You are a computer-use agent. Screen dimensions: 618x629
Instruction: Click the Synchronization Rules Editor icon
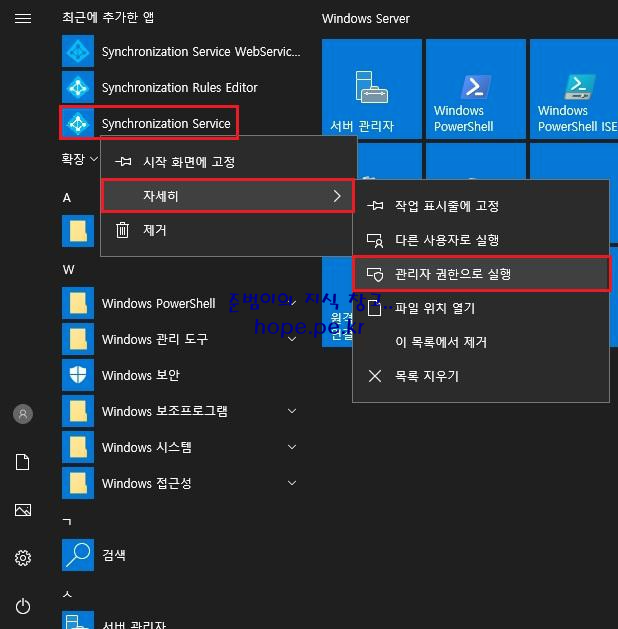coord(78,87)
